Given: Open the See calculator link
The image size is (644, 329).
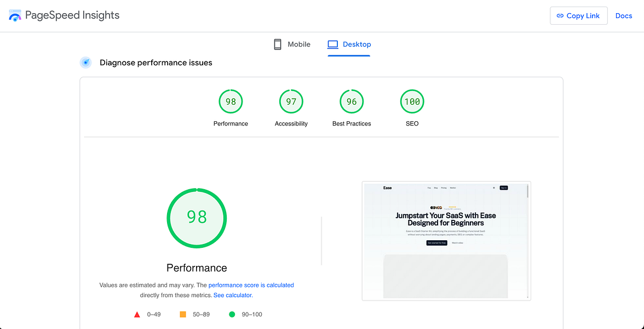Looking at the screenshot, I should [232, 295].
